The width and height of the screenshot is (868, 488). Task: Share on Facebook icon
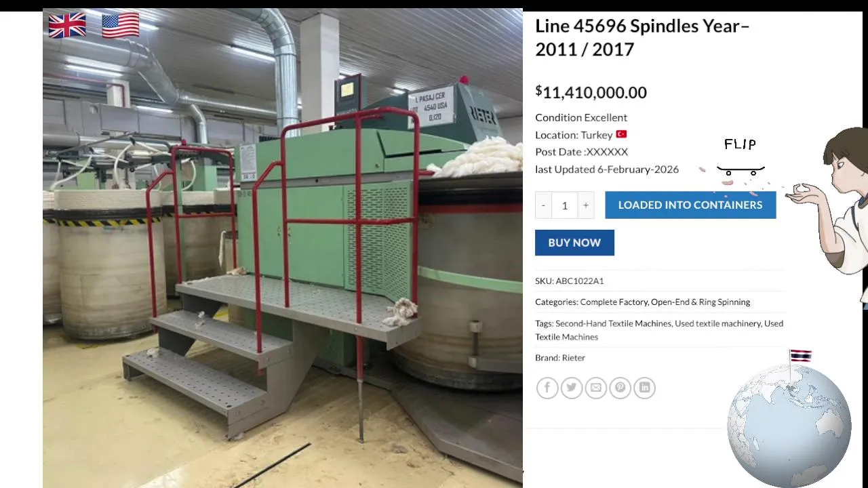coord(547,388)
